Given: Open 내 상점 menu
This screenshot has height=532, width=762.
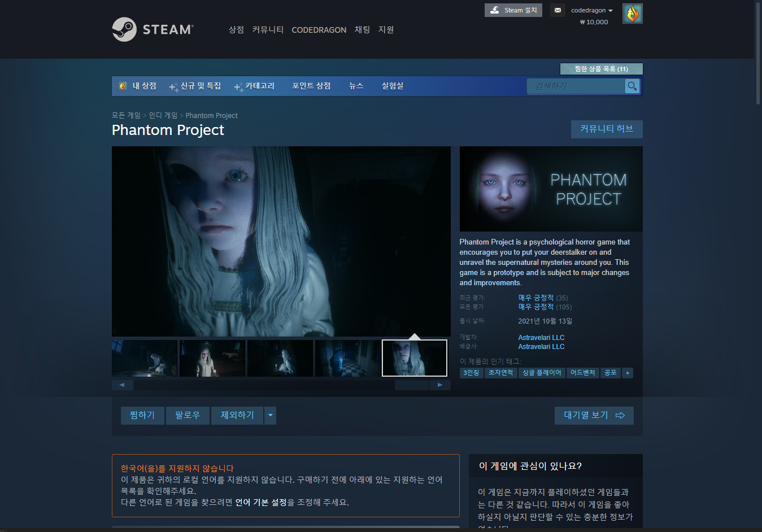Looking at the screenshot, I should 138,86.
